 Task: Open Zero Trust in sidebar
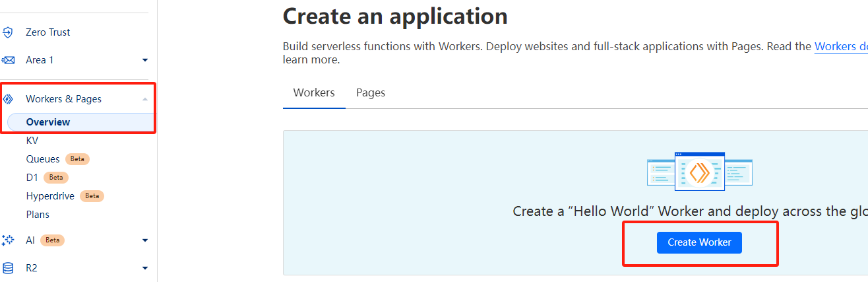[x=47, y=32]
